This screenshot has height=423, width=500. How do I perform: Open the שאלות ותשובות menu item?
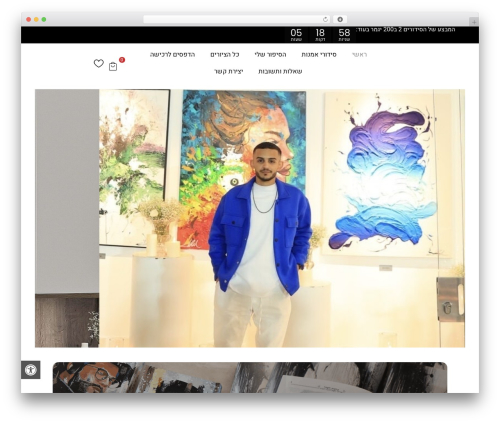coord(280,71)
